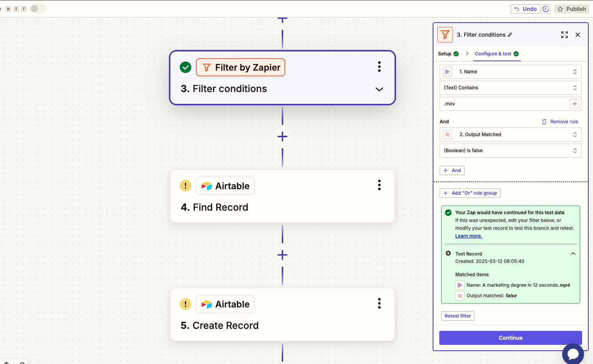Click the green check status on Filter step

click(x=185, y=67)
